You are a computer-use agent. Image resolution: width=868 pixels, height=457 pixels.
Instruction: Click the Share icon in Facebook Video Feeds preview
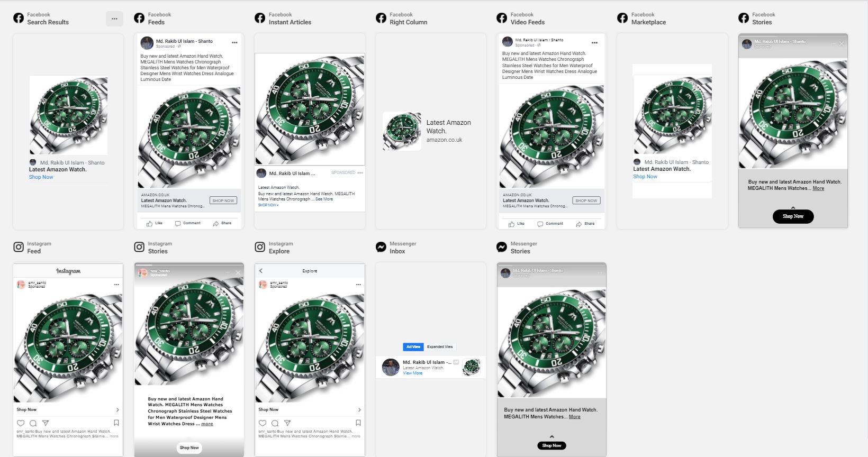[578, 224]
